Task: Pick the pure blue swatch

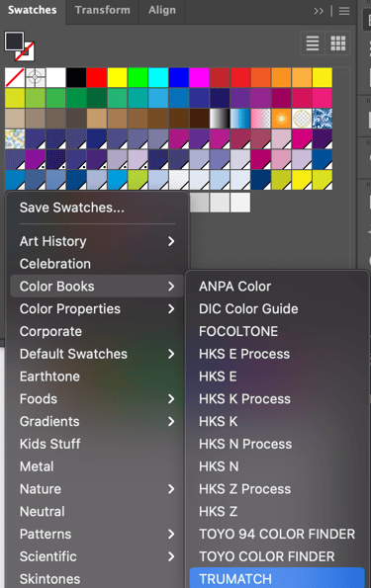Action: point(179,77)
